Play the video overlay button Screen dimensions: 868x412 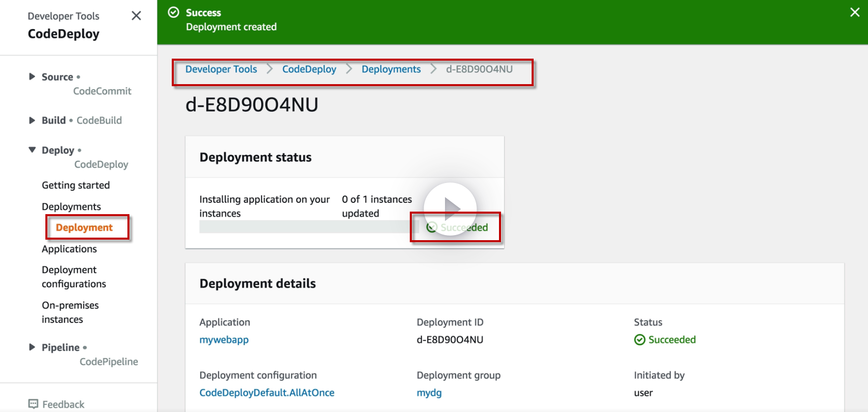(x=451, y=209)
